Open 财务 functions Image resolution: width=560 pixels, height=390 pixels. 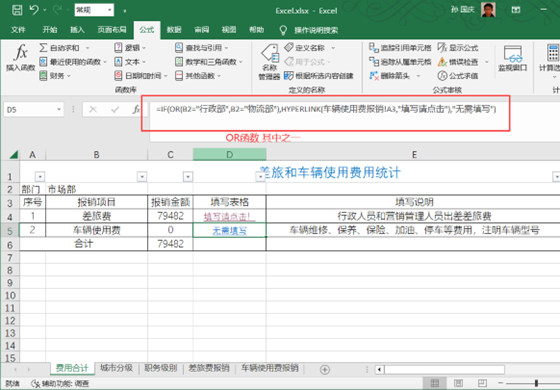[55, 76]
